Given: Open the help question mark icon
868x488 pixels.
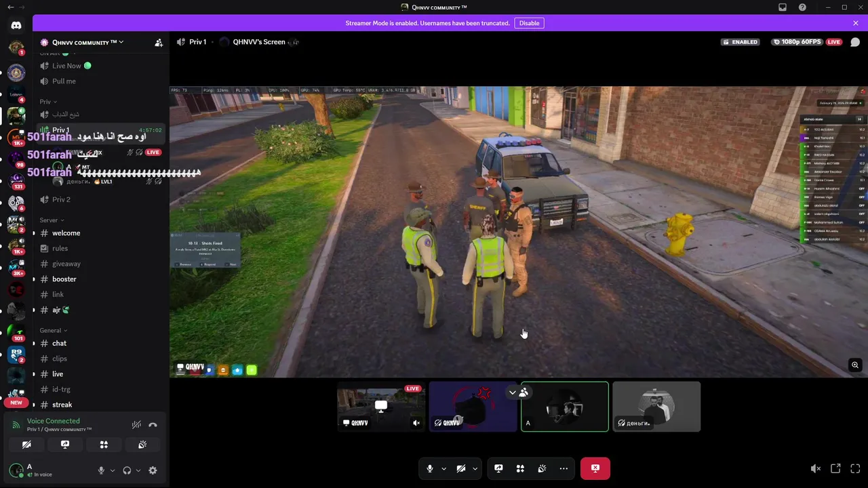Looking at the screenshot, I should pos(803,7).
